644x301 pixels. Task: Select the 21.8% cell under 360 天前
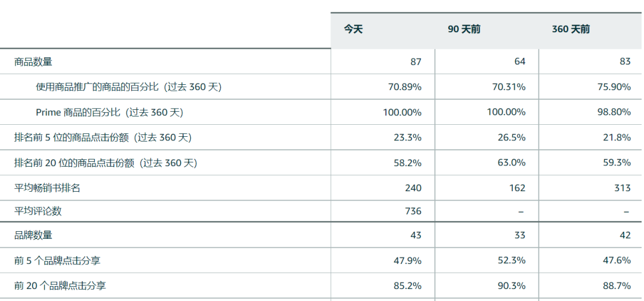coord(618,137)
